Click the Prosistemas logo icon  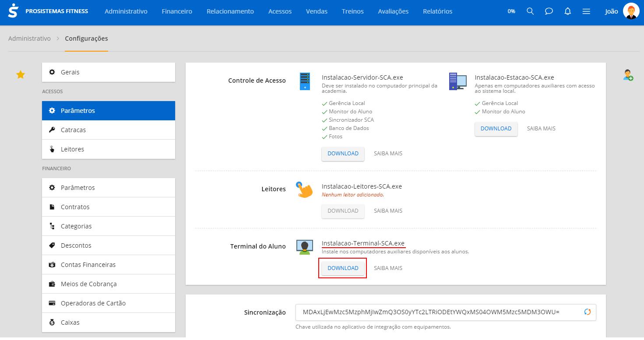tap(14, 11)
